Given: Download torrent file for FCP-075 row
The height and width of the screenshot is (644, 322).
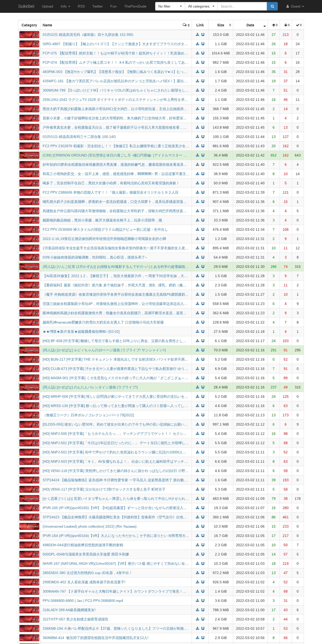Looking at the screenshot, I should [x=197, y=53].
